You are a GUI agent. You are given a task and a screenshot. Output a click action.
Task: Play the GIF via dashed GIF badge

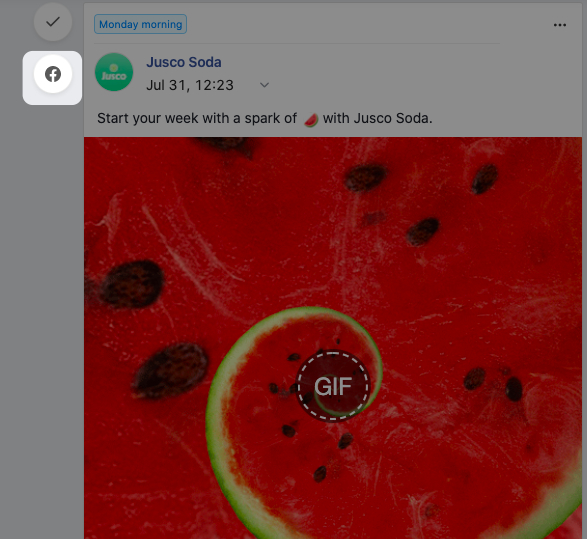point(333,386)
